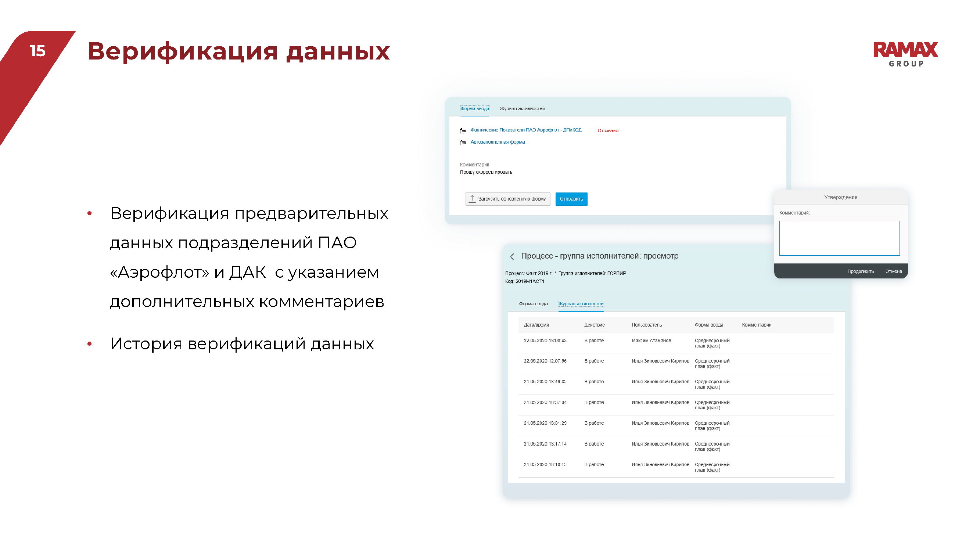Select Форма ввода tab in process view panel
Screen dimensions: 980x551
(x=534, y=304)
